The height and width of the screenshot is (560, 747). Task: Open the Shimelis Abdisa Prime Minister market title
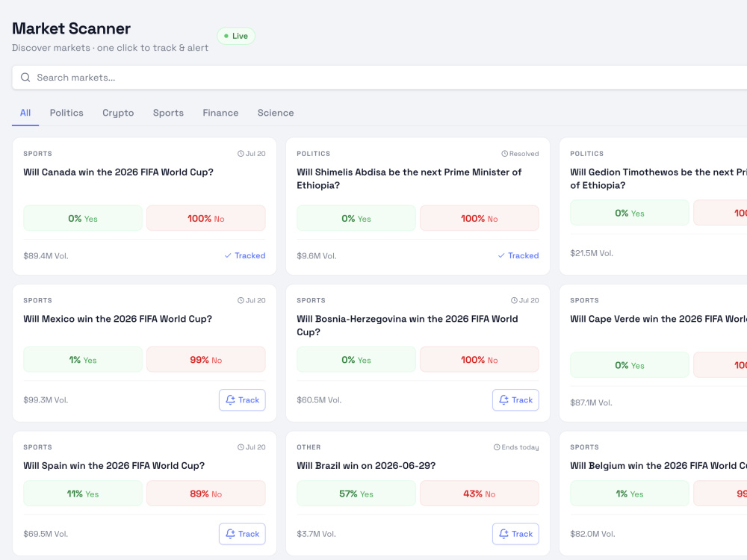pyautogui.click(x=409, y=178)
